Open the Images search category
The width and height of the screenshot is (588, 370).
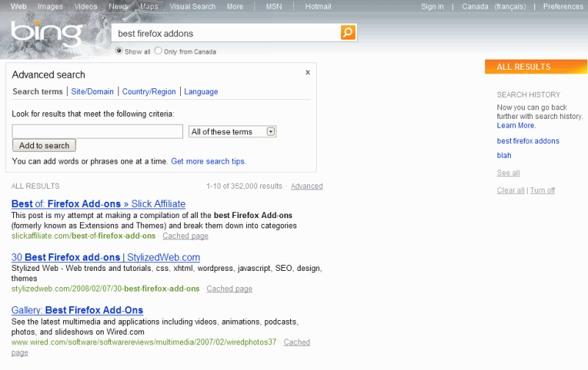click(x=50, y=7)
